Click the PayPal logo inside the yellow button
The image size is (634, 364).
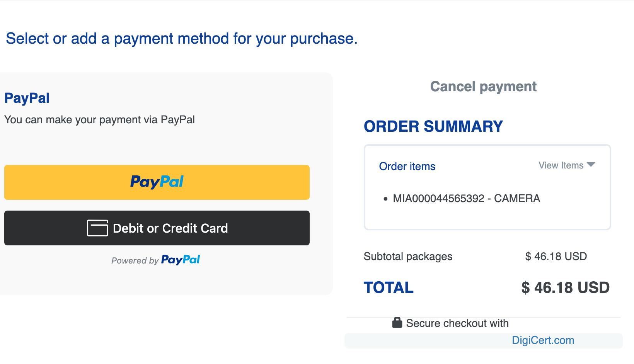pyautogui.click(x=157, y=182)
